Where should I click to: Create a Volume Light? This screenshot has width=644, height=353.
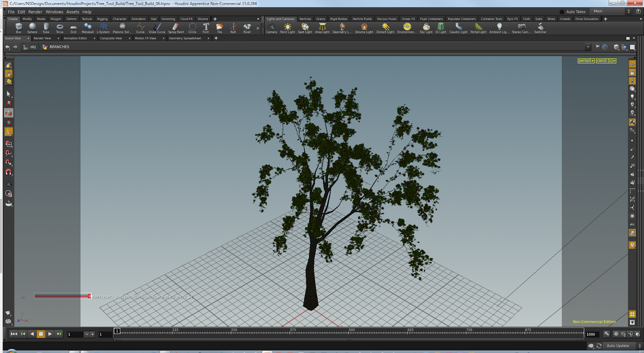(x=364, y=28)
